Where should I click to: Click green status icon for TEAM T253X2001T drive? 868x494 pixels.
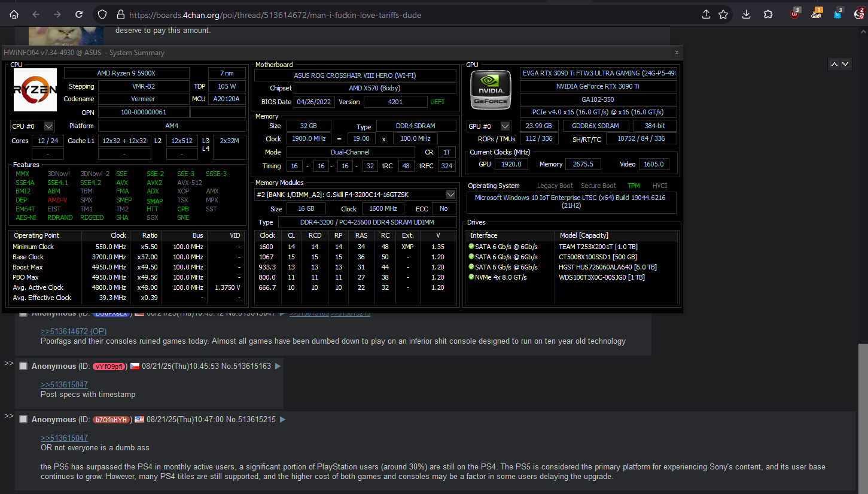pyautogui.click(x=471, y=247)
